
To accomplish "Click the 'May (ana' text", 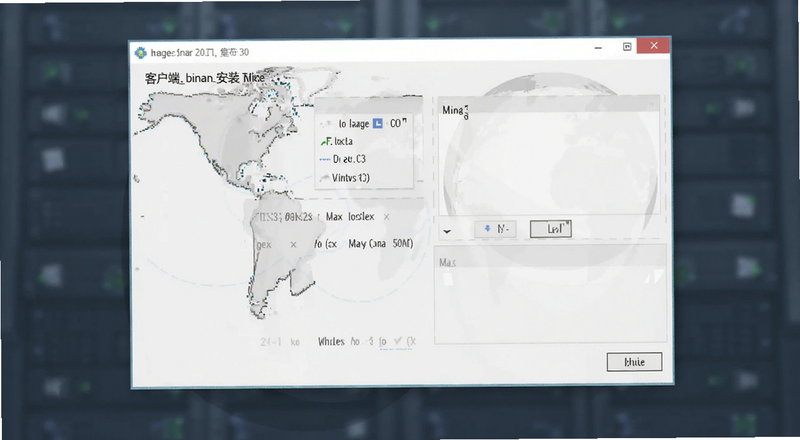I will pyautogui.click(x=367, y=244).
